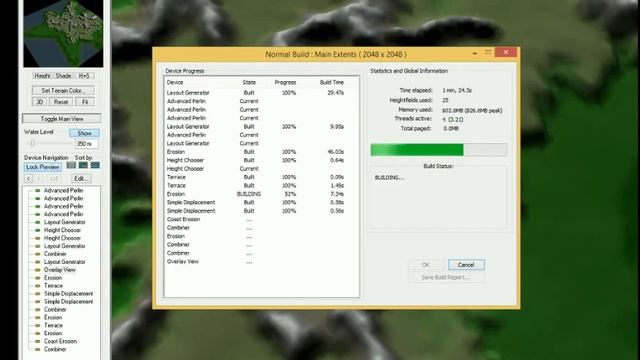Viewport: 640px width, 360px height.
Task: Sort devices with the first Sort by icon
Action: click(71, 165)
